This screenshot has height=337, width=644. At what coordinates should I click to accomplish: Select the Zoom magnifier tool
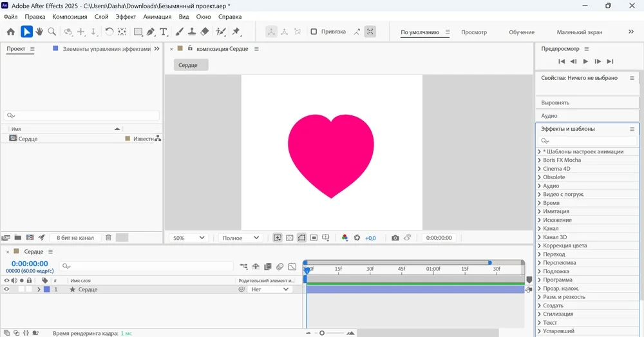(x=52, y=32)
